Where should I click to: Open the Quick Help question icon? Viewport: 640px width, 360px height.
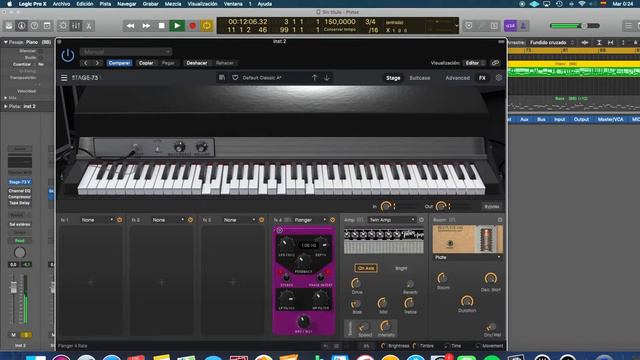pyautogui.click(x=34, y=26)
